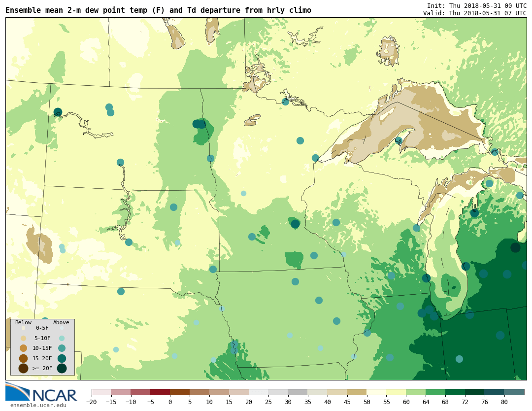
Task: Pick the yellow swatch between 55 and 60
Action: pos(397,392)
